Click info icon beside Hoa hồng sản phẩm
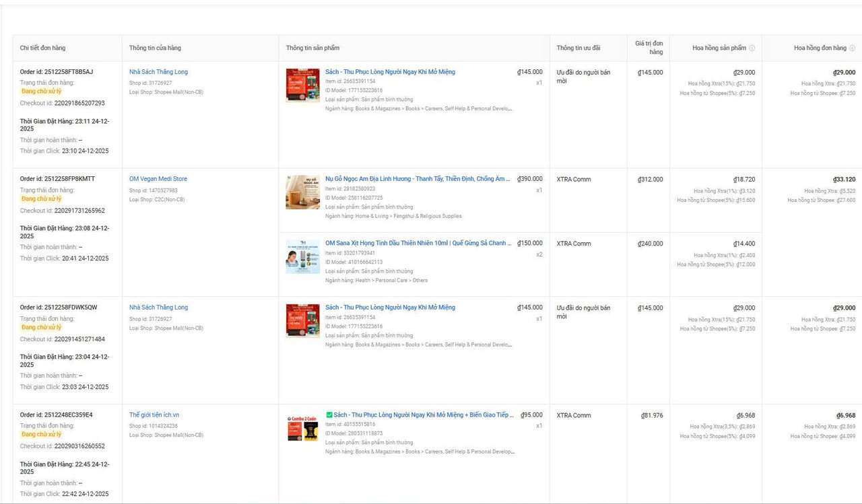This screenshot has width=862, height=504. pos(752,48)
